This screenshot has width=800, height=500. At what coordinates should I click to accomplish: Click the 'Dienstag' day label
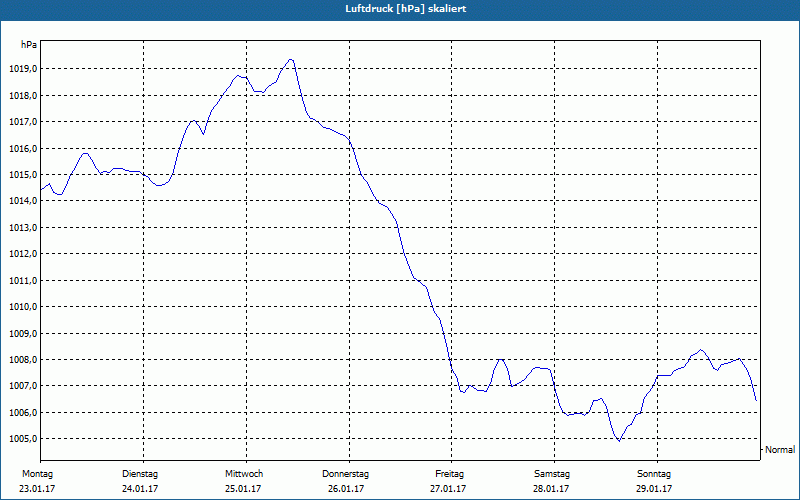140,474
